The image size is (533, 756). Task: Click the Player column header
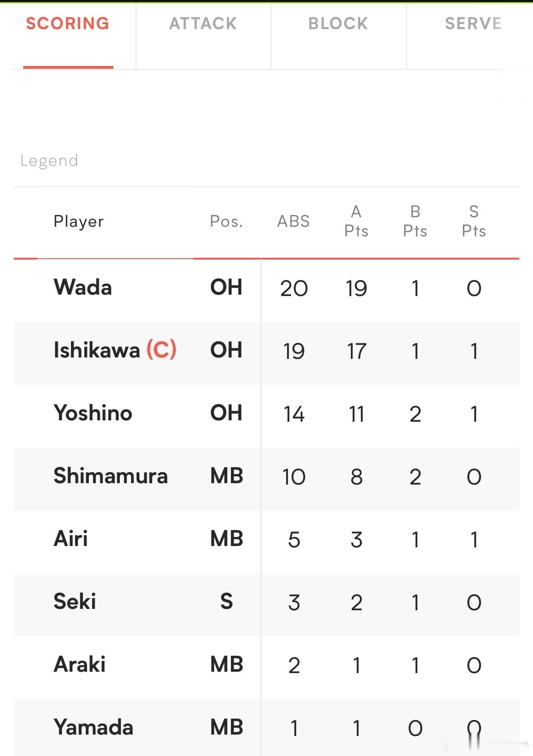coord(79,221)
